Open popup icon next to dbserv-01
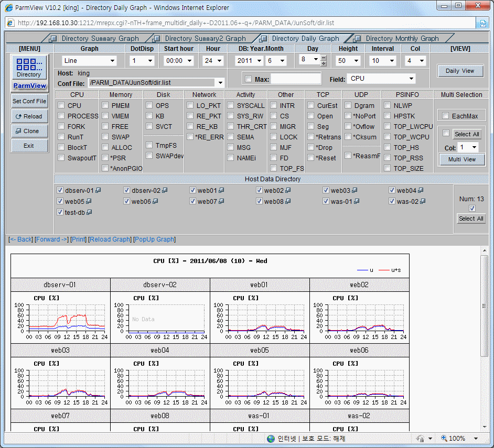The image size is (494, 448). (x=98, y=190)
